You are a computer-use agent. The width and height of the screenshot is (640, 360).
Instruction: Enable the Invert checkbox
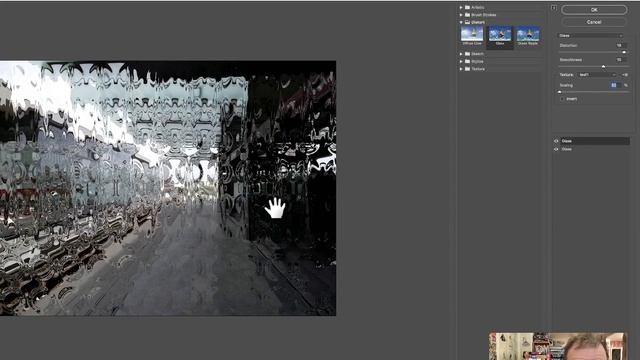562,99
